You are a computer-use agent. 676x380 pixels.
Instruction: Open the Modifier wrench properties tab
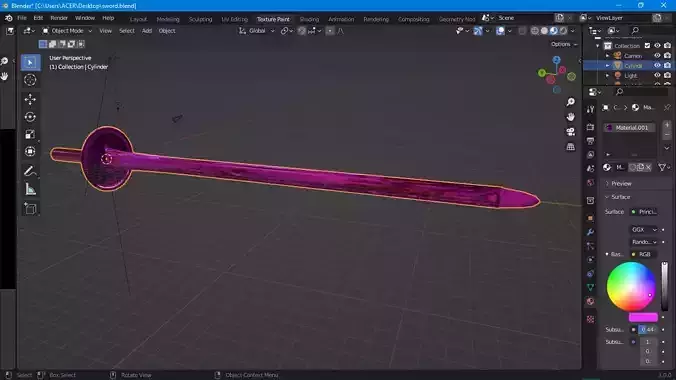coord(590,232)
